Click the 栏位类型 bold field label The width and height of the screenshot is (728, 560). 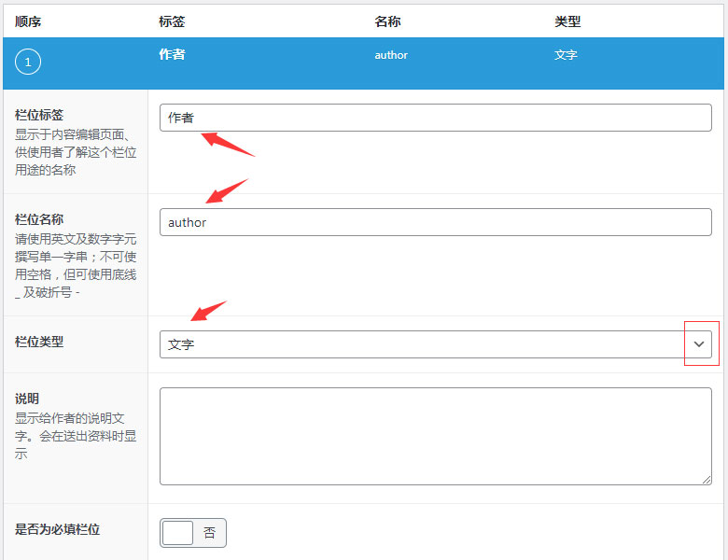[39, 342]
